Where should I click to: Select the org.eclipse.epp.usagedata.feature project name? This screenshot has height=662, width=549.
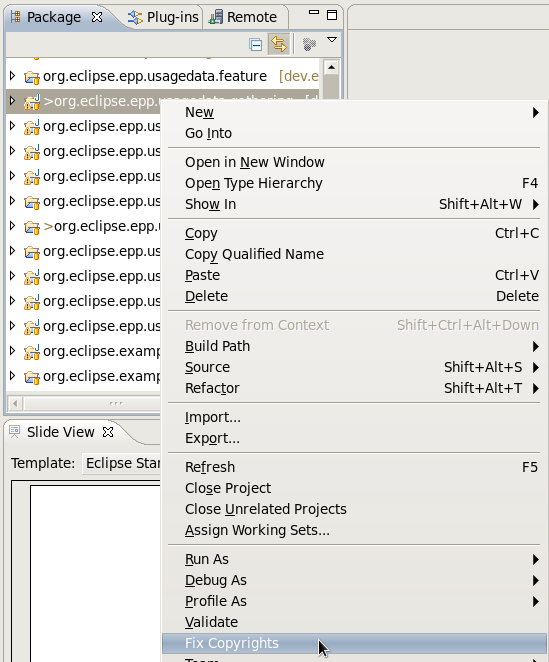(x=155, y=76)
